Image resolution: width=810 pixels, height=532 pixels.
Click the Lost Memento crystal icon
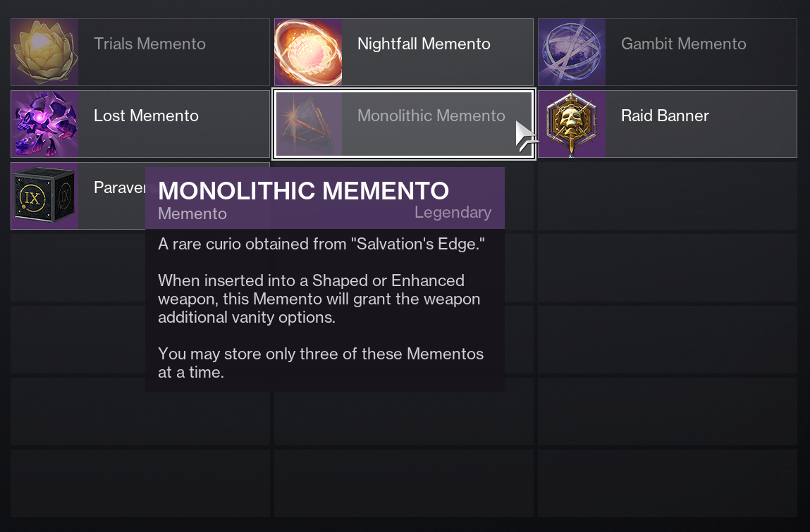pyautogui.click(x=44, y=123)
